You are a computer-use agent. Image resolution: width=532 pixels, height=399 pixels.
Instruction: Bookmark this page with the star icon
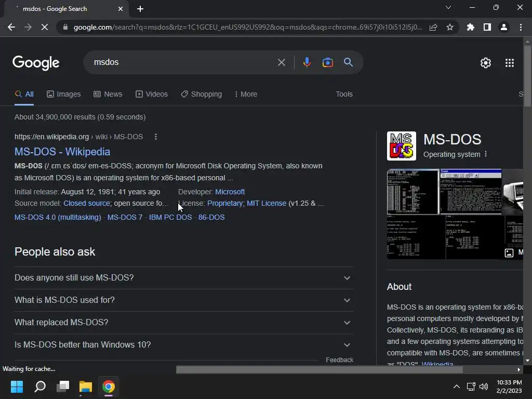click(x=450, y=27)
